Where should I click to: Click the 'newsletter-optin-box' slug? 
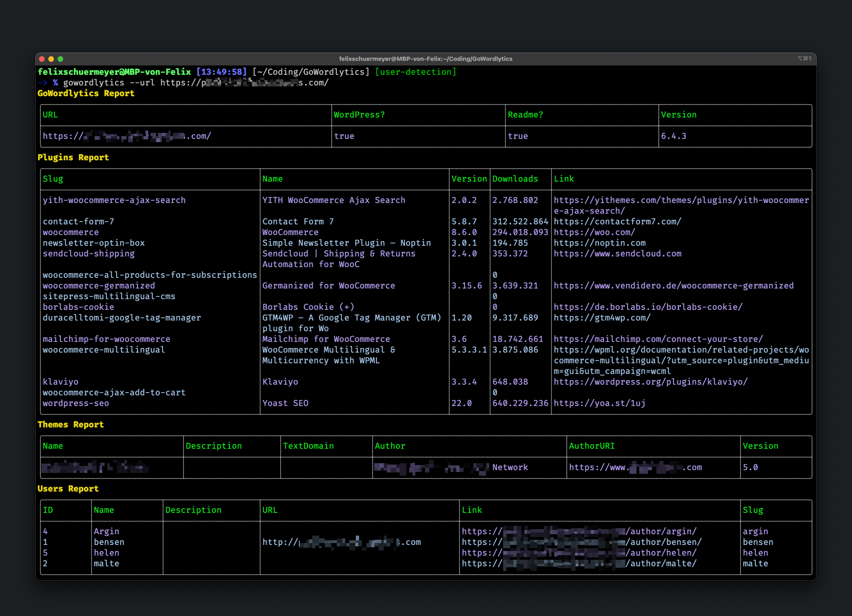tap(94, 243)
